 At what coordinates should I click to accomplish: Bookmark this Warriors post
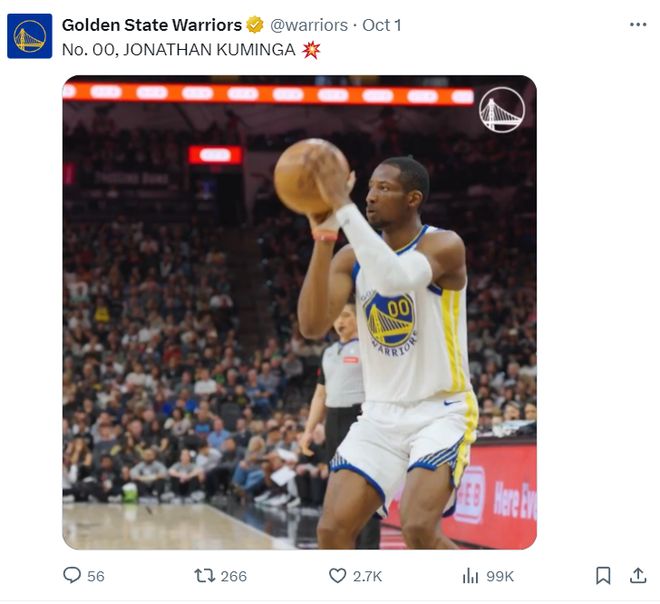[603, 576]
